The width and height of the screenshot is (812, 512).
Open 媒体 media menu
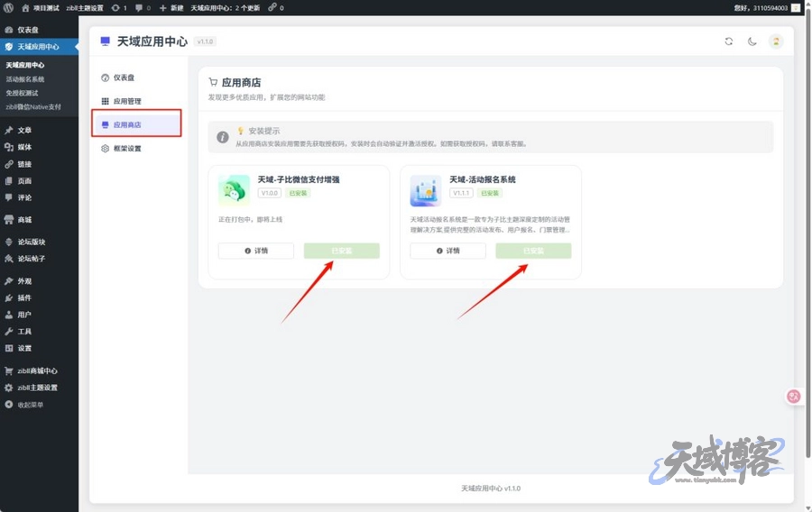[39, 147]
